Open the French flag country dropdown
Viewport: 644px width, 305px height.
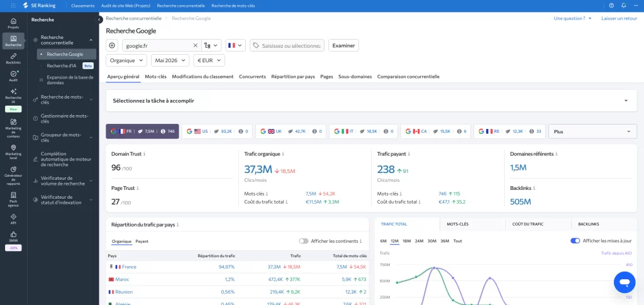(235, 45)
